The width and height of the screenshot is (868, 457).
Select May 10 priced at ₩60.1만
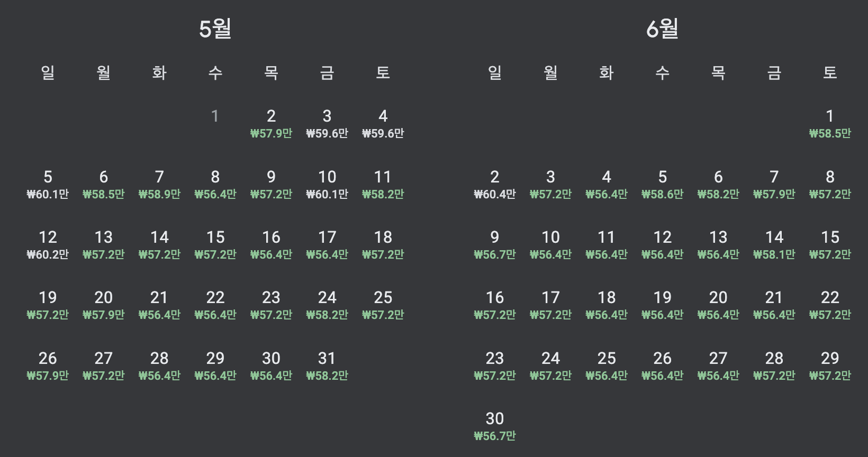[327, 185]
